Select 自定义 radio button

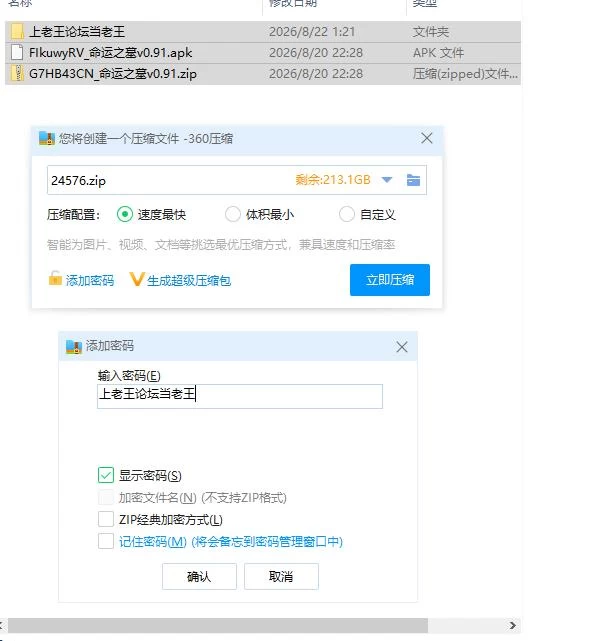346,214
